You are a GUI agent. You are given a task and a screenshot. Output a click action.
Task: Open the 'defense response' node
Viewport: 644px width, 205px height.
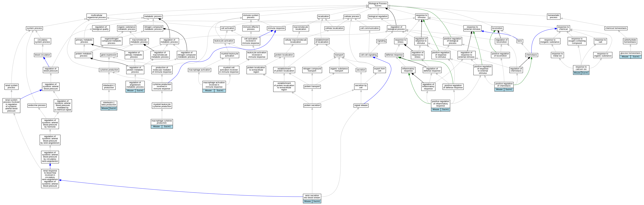coord(394,55)
